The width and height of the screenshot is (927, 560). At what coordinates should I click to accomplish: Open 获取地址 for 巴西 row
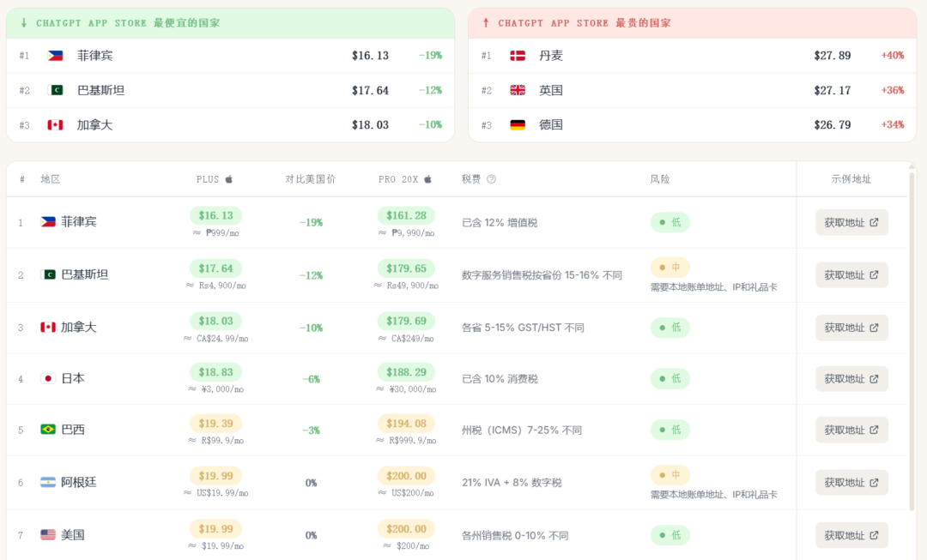click(851, 430)
